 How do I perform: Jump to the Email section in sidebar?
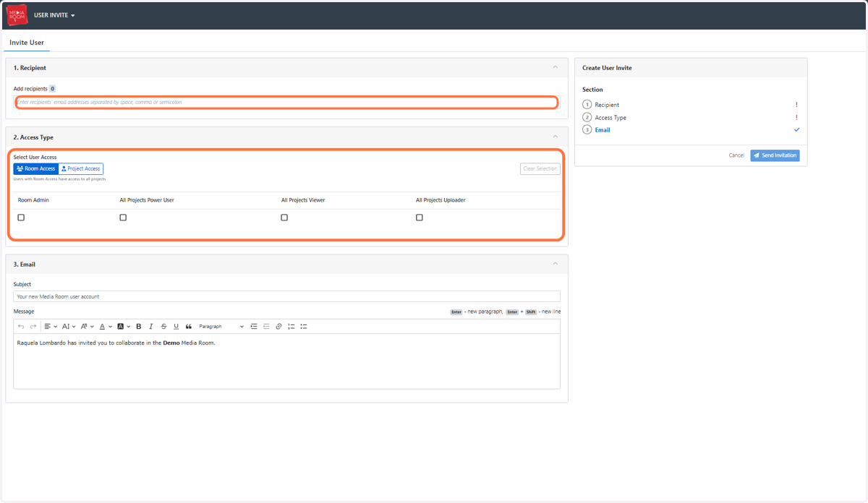coord(603,130)
